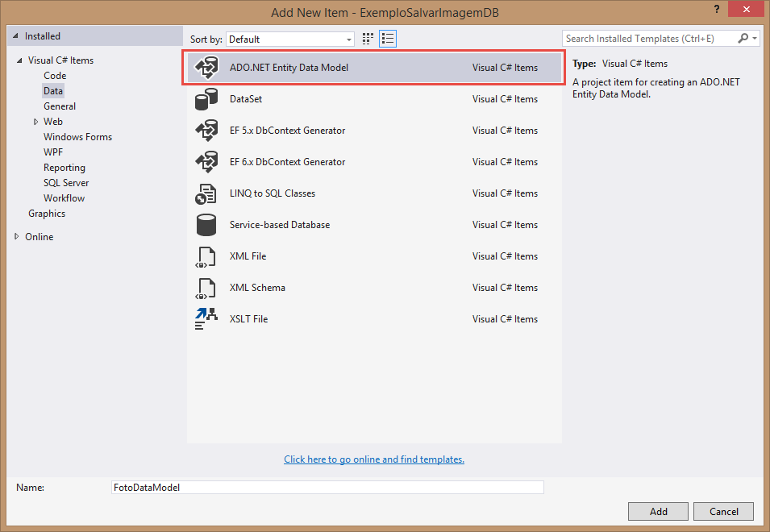
Task: Switch to small icons list view
Action: coord(388,39)
